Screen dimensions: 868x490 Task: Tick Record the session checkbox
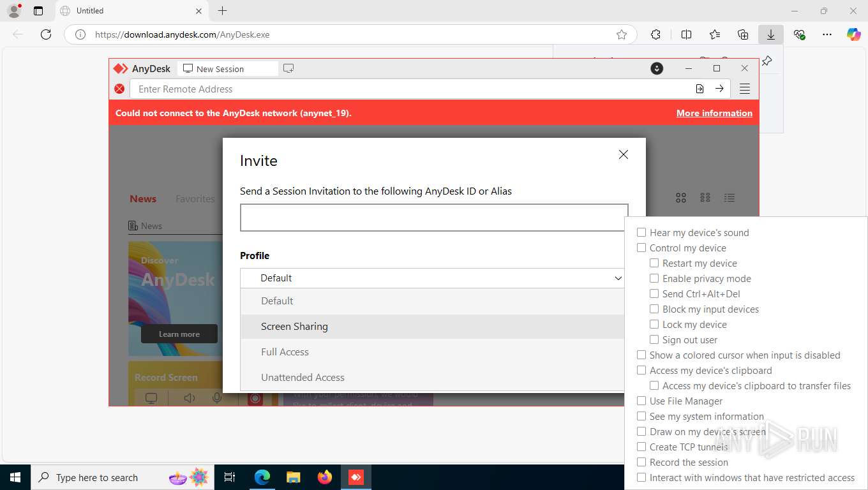[x=641, y=462]
